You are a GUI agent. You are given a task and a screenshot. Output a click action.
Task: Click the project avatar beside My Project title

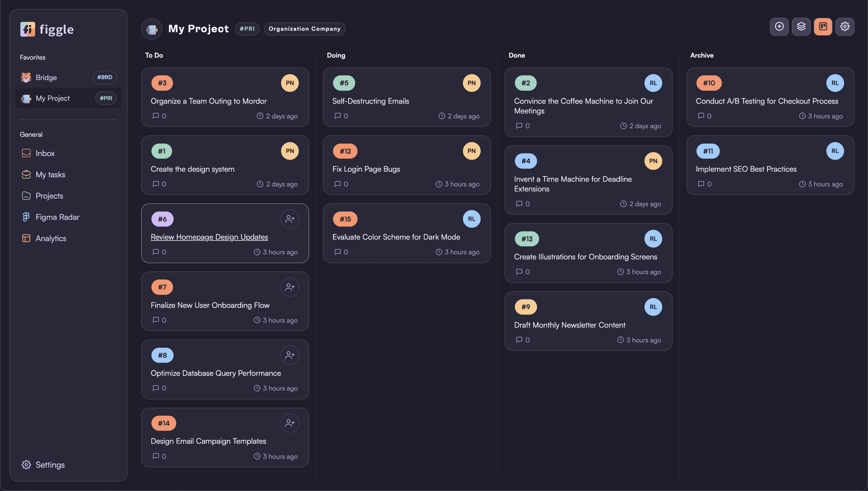[x=152, y=29]
